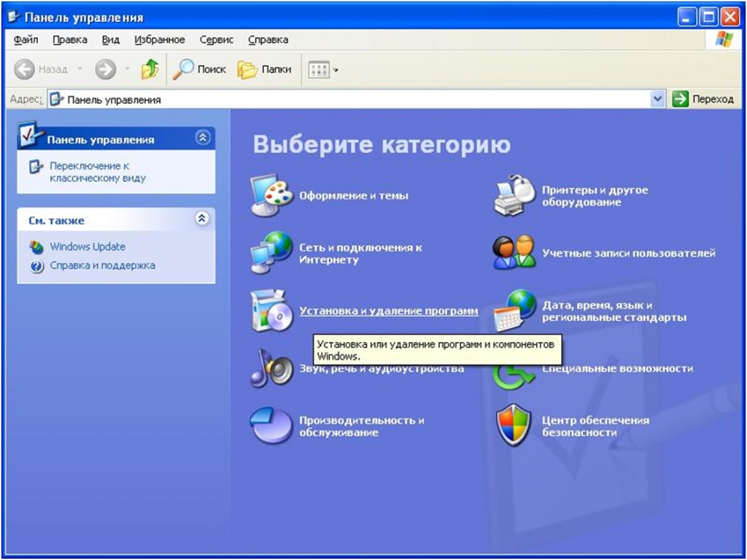Image resolution: width=747 pixels, height=560 pixels.
Task: Click the Up folder toolbar icon
Action: (150, 69)
